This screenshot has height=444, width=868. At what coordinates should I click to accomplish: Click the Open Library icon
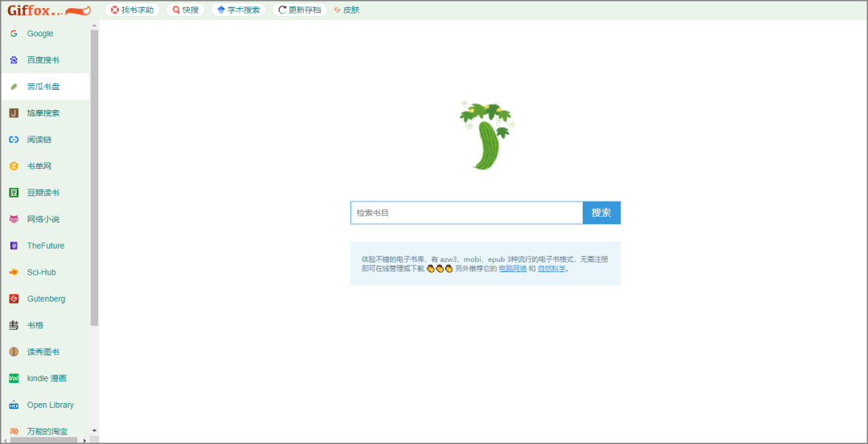14,405
